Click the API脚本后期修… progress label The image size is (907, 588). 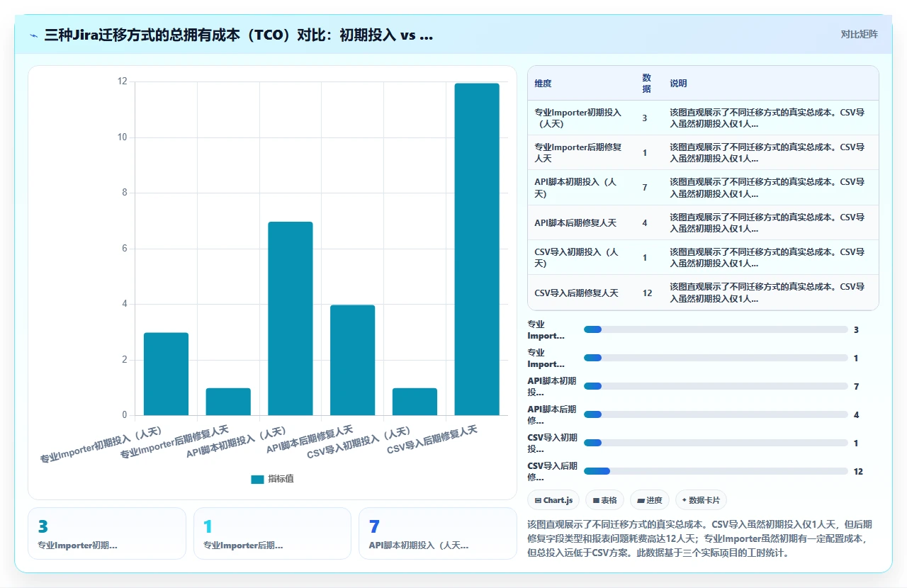[552, 414]
